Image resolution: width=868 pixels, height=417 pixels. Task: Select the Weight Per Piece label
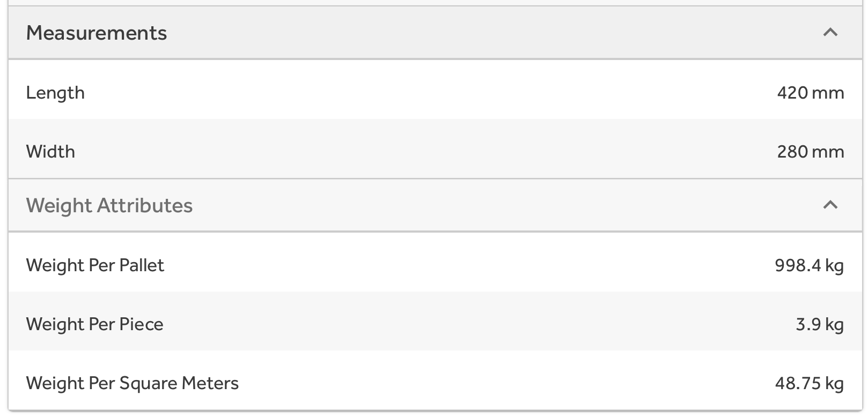pyautogui.click(x=94, y=324)
